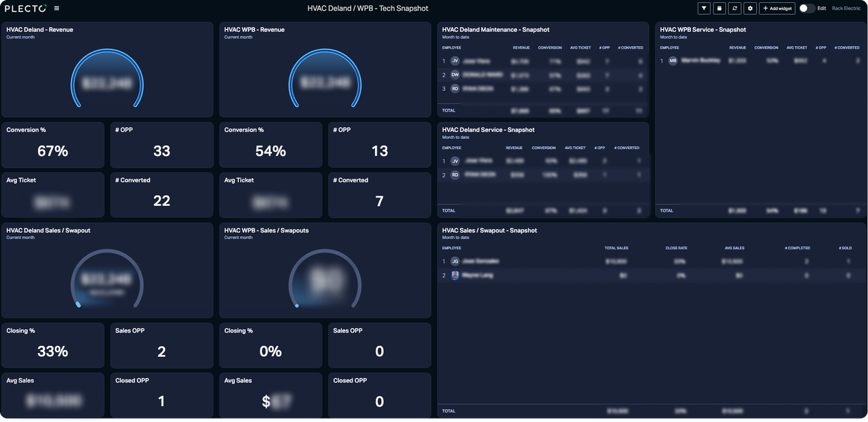Click the RD avatar in Deland Service Snapshot
The width and height of the screenshot is (868, 422).
(455, 175)
